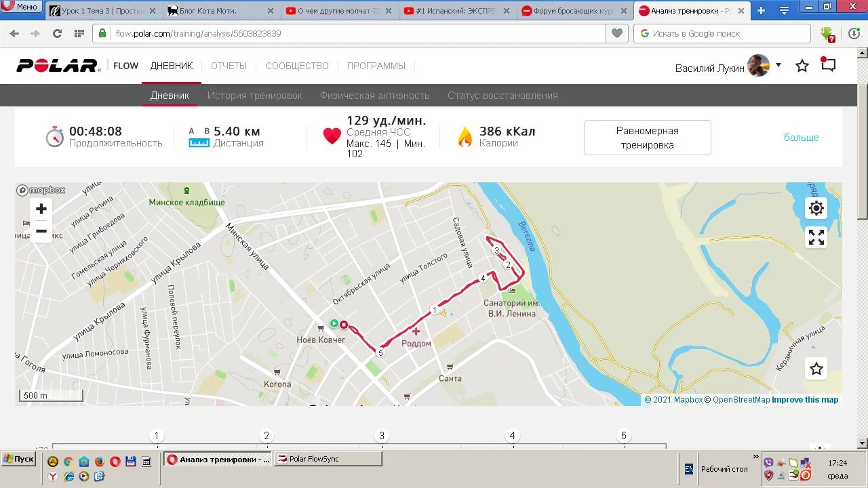The image size is (868, 488).
Task: Click the browser address bar
Action: pos(358,33)
